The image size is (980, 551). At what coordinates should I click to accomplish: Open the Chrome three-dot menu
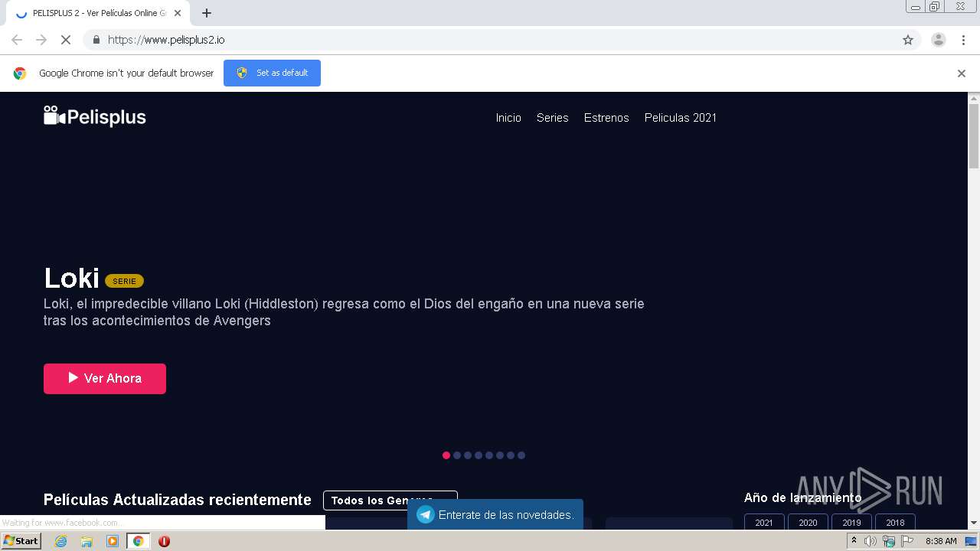point(963,40)
